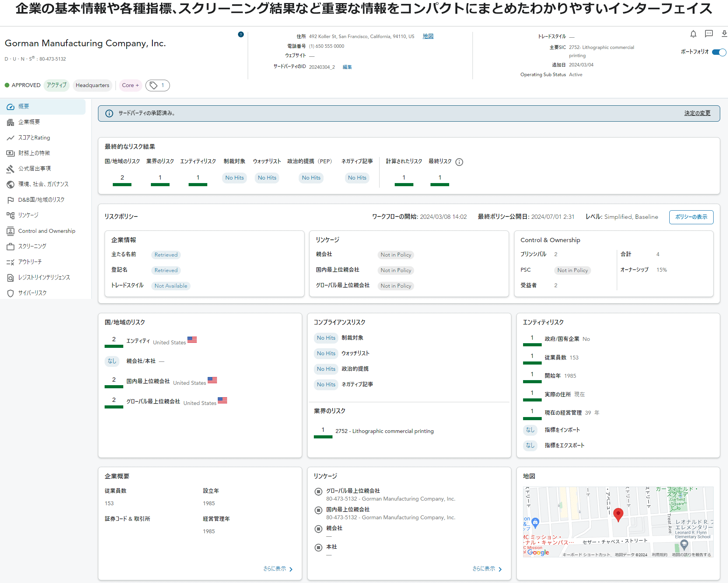The height and width of the screenshot is (583, 728).
Task: Select 親会社 radio in リンケージ card
Action: coord(318,529)
